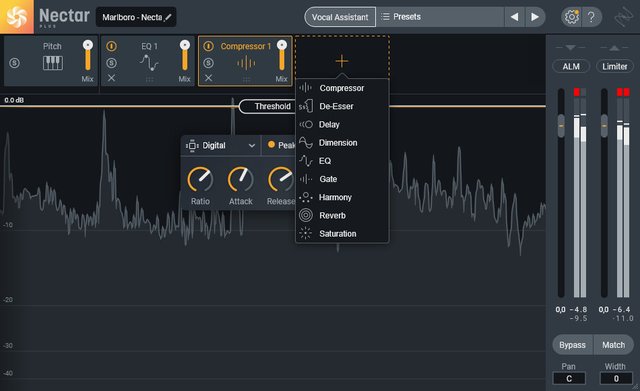
Task: Click the Release knob
Action: (x=281, y=180)
